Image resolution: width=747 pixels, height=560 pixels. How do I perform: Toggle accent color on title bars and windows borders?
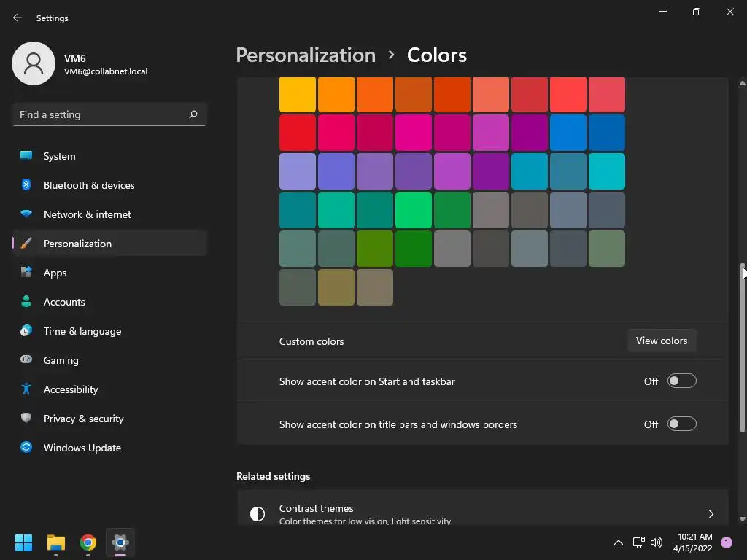click(x=682, y=424)
